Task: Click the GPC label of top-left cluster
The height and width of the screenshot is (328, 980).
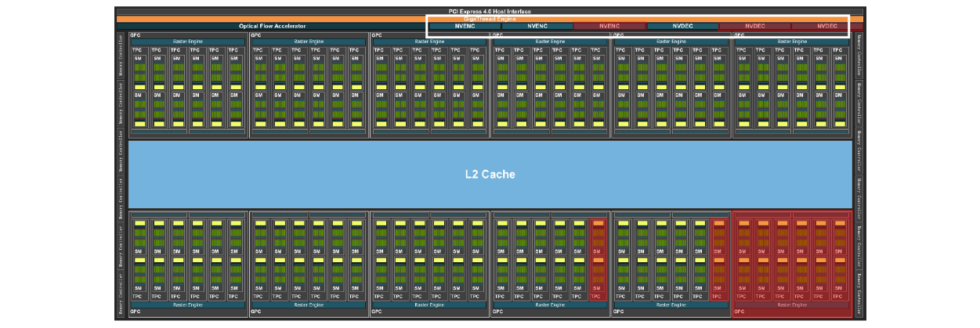Action: coord(134,35)
